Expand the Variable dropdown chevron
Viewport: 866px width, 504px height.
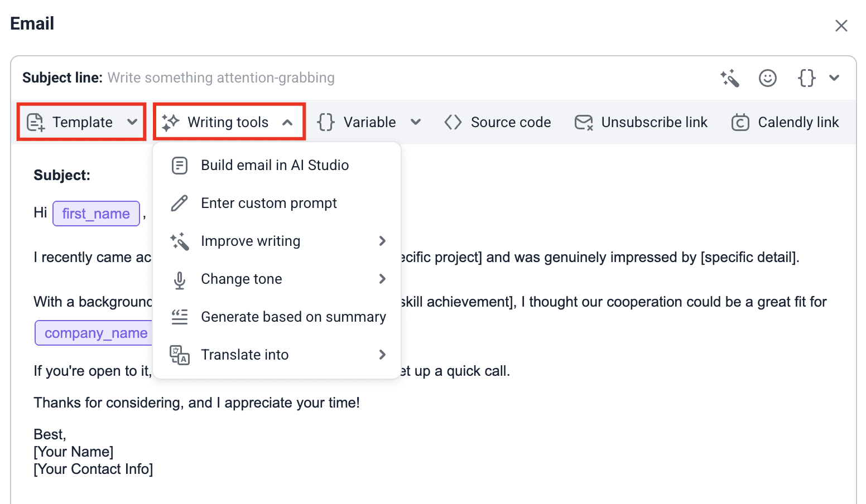point(416,122)
